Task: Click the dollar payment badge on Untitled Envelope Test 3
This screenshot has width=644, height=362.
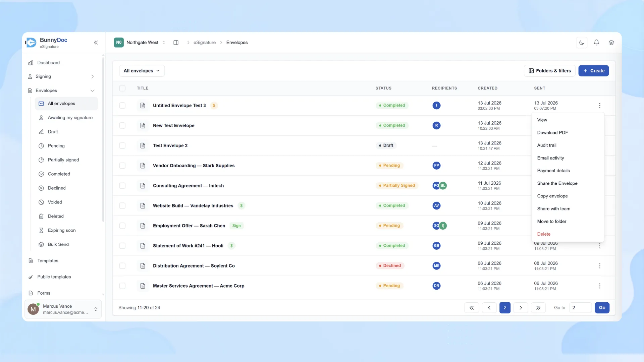Action: (x=214, y=106)
